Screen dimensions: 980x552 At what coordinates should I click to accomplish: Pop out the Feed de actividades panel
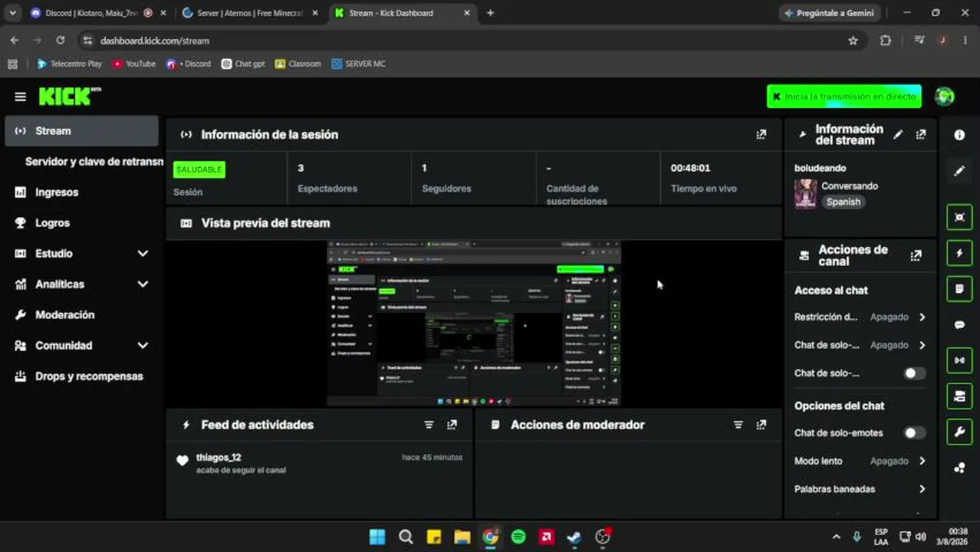point(452,425)
